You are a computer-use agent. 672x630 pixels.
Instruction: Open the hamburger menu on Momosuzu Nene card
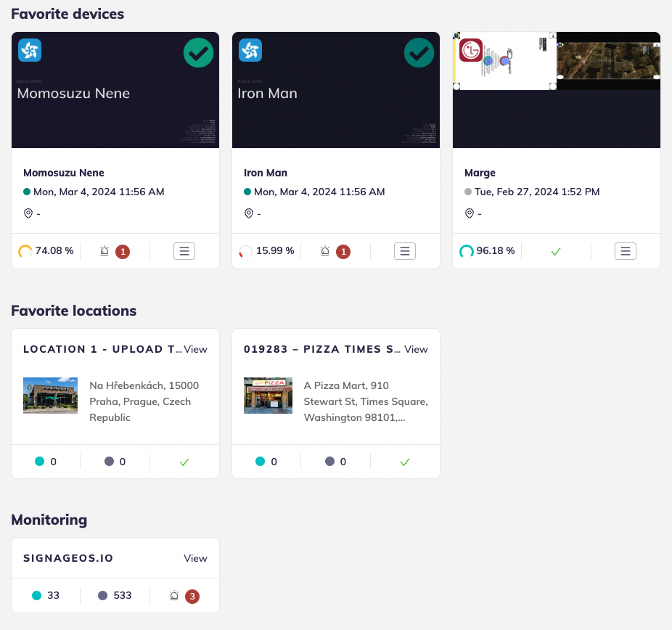tap(184, 251)
